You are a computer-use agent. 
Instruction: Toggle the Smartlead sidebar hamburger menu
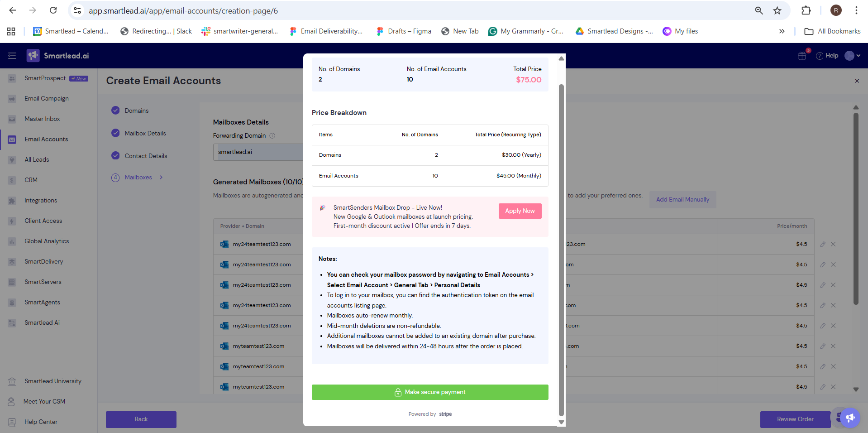12,56
